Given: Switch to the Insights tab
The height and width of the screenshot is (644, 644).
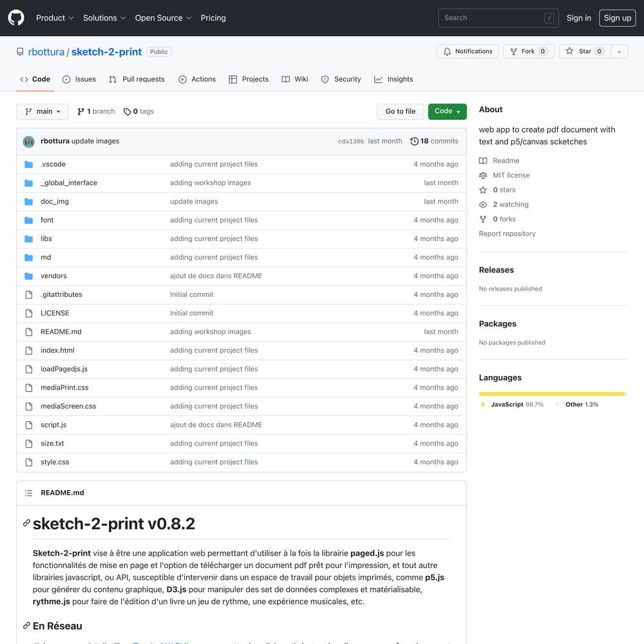Looking at the screenshot, I should (x=393, y=79).
